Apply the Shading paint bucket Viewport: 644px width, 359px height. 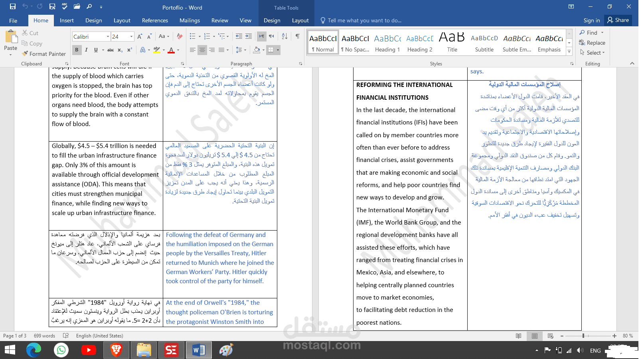(x=257, y=50)
